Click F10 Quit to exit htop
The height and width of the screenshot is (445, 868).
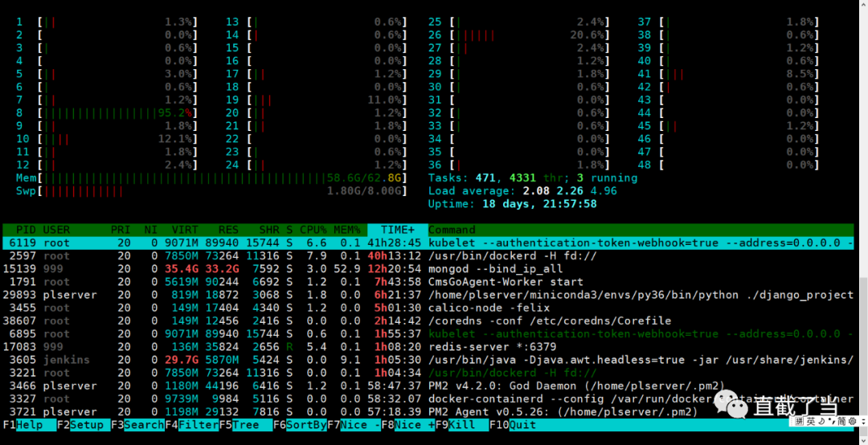point(513,425)
